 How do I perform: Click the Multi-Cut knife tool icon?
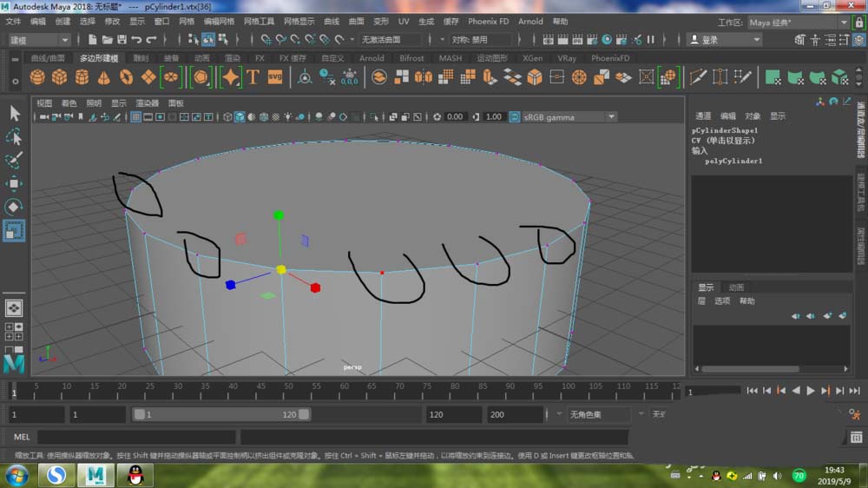(698, 77)
